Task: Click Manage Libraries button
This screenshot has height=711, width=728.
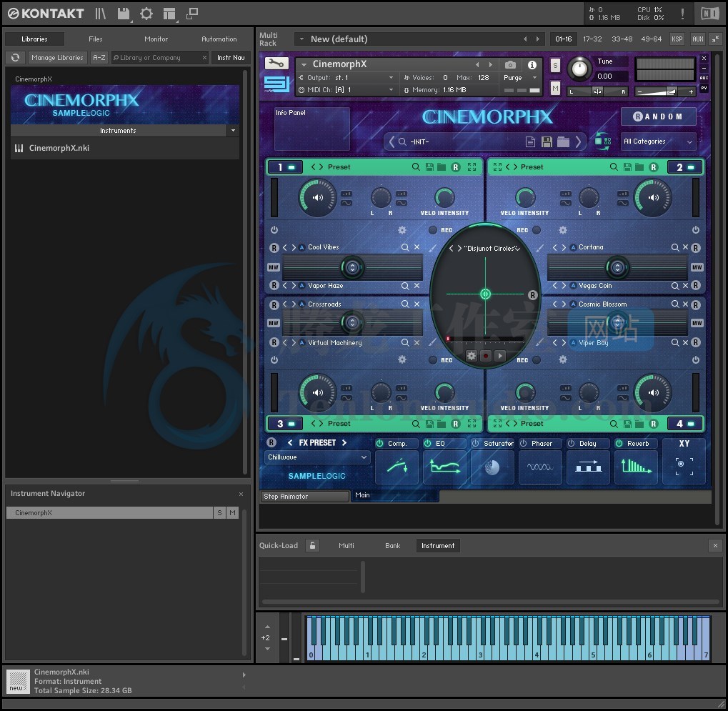Action: 58,58
